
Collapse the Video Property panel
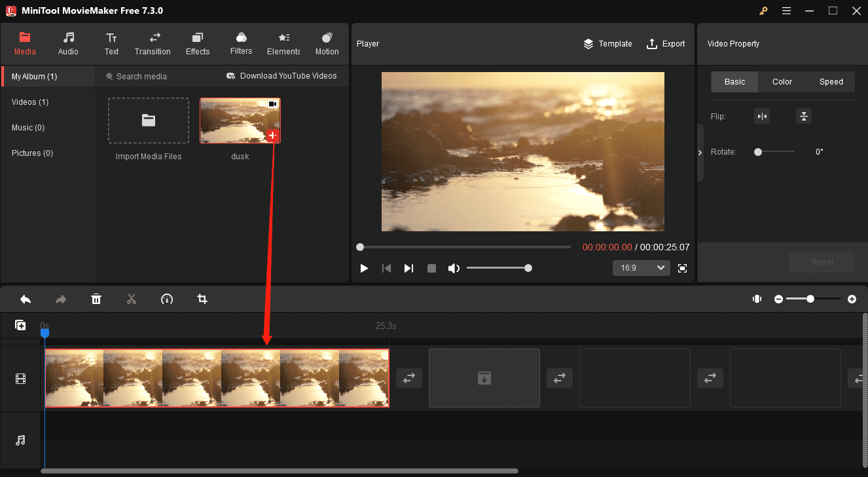(700, 152)
